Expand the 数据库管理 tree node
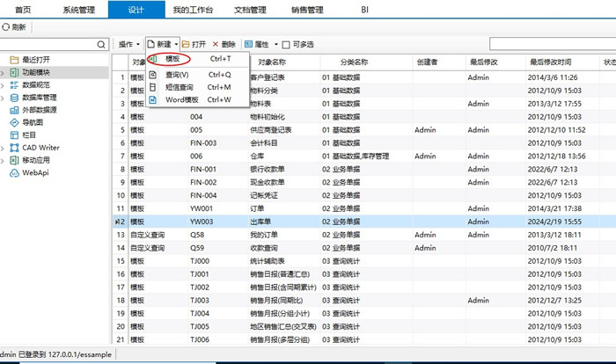The height and width of the screenshot is (364, 616). 4,98
